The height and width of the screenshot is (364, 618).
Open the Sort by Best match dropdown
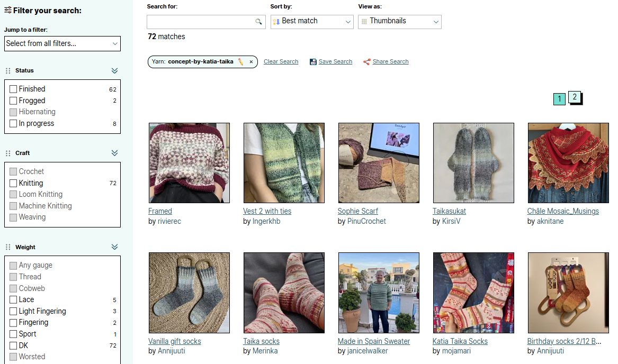click(312, 22)
